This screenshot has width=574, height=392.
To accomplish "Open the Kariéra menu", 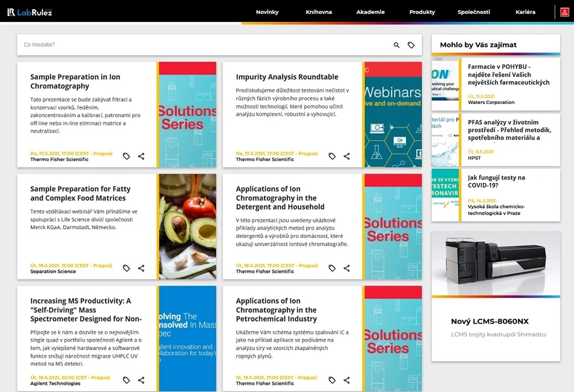I will click(x=525, y=12).
